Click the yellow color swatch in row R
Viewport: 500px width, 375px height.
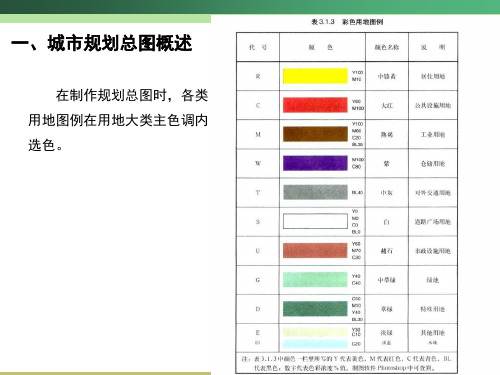(315, 76)
